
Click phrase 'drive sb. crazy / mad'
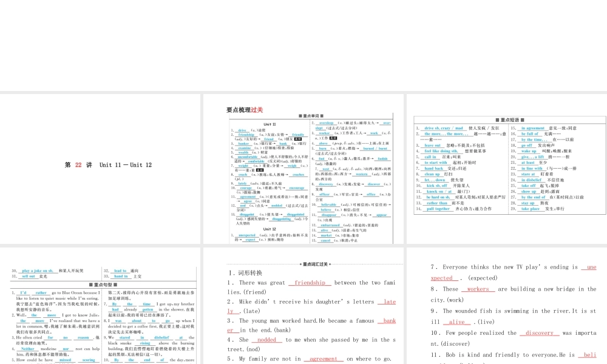click(444, 128)
